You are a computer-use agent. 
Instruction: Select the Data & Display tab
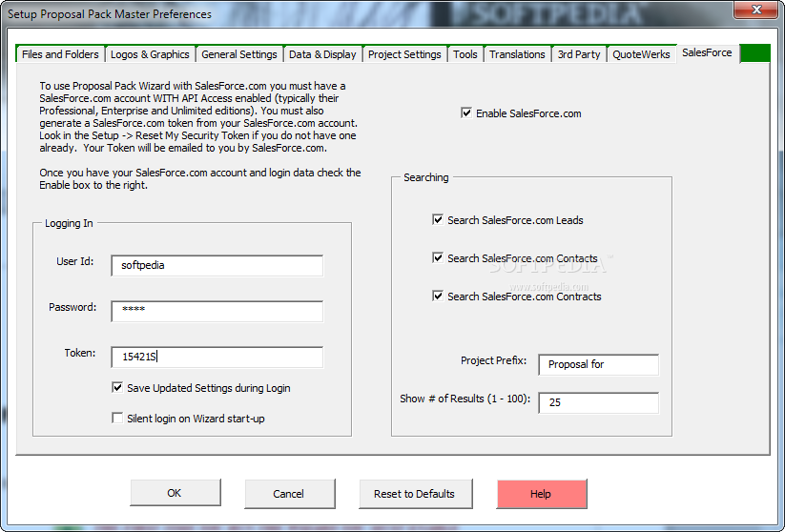(322, 54)
